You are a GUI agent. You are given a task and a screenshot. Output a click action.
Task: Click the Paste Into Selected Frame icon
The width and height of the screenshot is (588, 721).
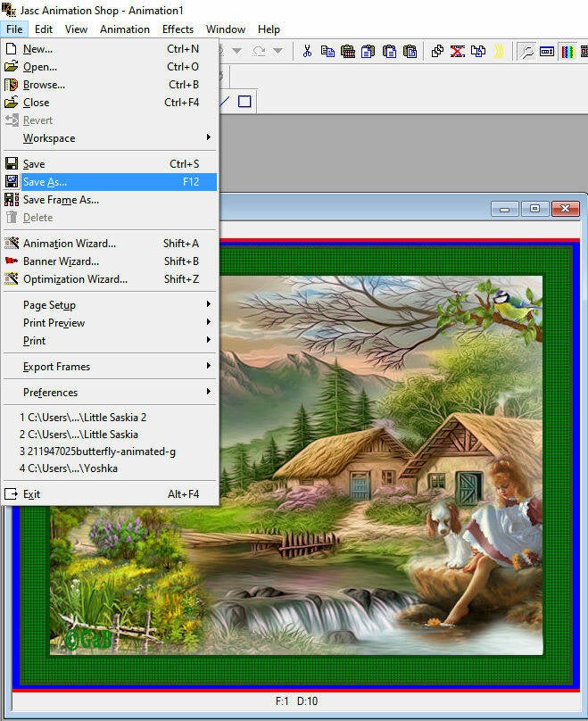[410, 51]
